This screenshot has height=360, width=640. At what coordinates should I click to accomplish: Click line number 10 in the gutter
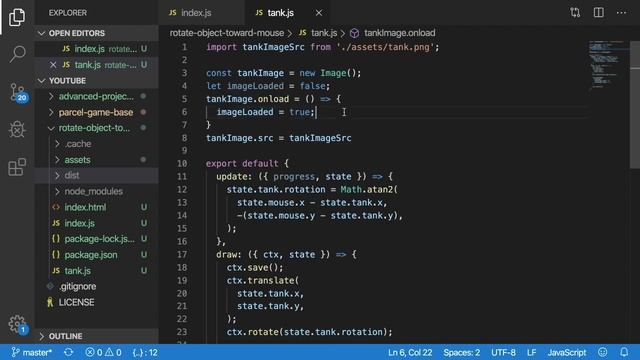[182, 164]
